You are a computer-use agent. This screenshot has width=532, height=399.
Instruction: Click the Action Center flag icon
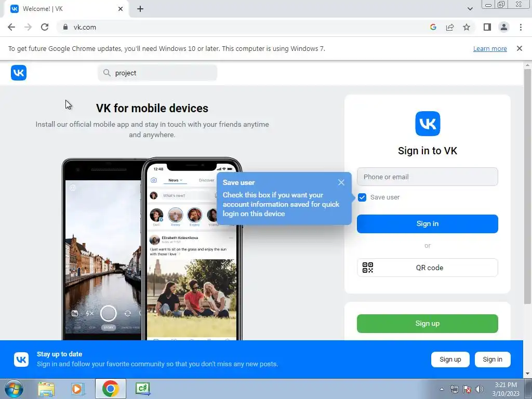[467, 389]
